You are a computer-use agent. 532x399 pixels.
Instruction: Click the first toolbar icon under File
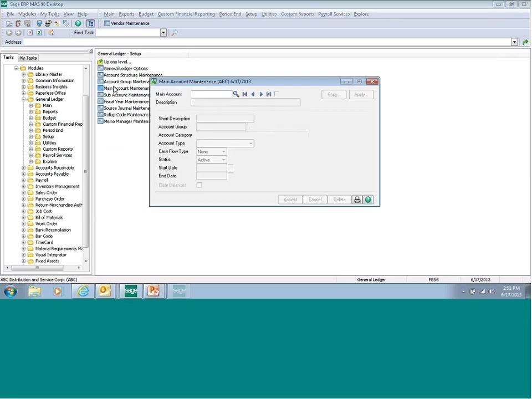pos(9,23)
